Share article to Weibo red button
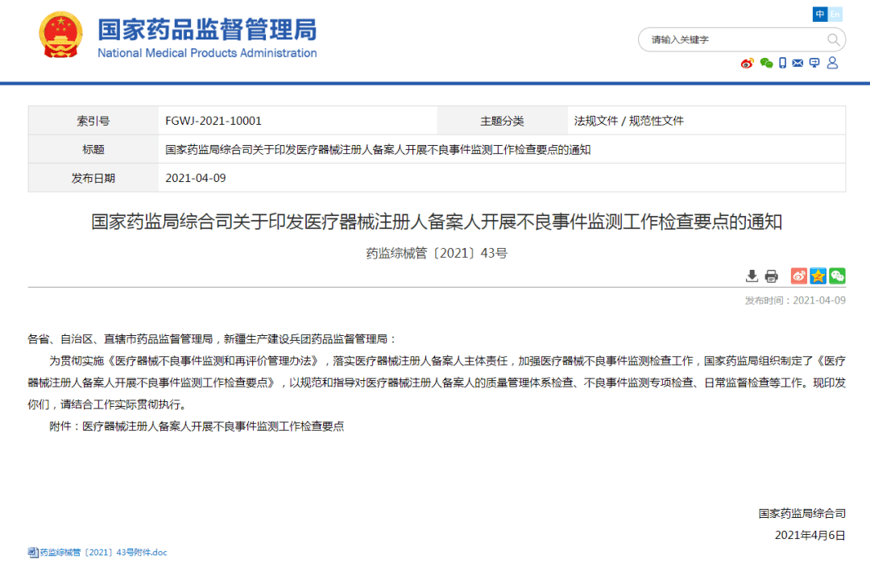 click(x=798, y=276)
